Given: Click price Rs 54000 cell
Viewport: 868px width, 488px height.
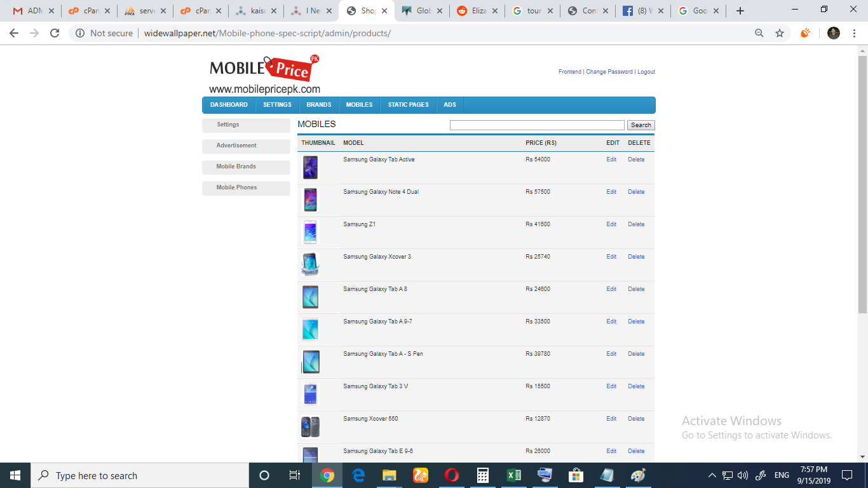Looking at the screenshot, I should [538, 159].
